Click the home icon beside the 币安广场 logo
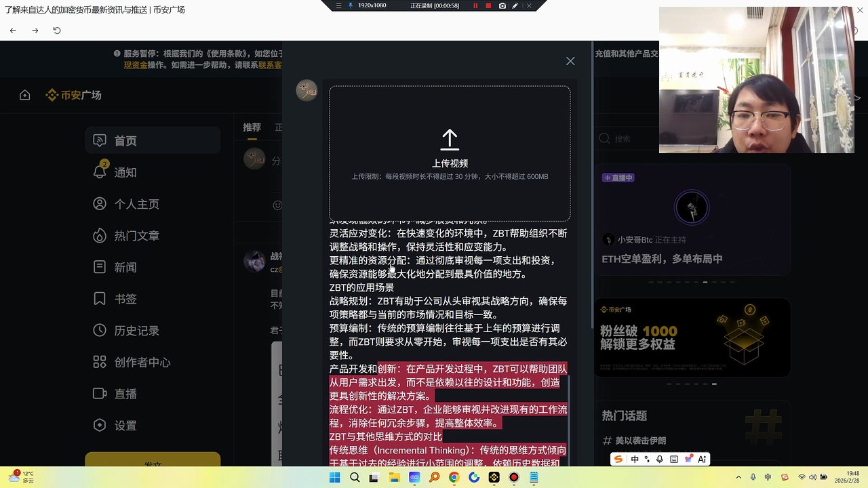The width and height of the screenshot is (868, 488). [x=24, y=95]
